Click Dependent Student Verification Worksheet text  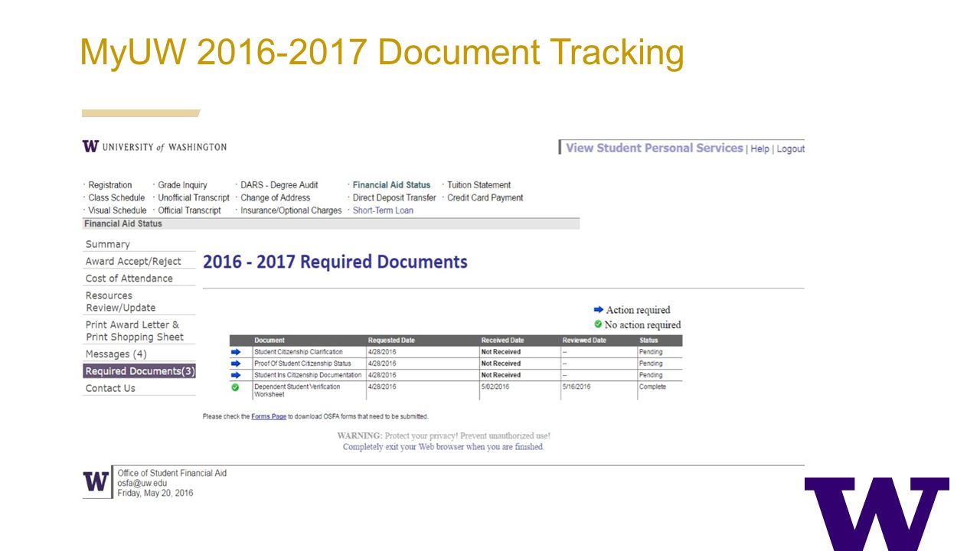pos(297,390)
